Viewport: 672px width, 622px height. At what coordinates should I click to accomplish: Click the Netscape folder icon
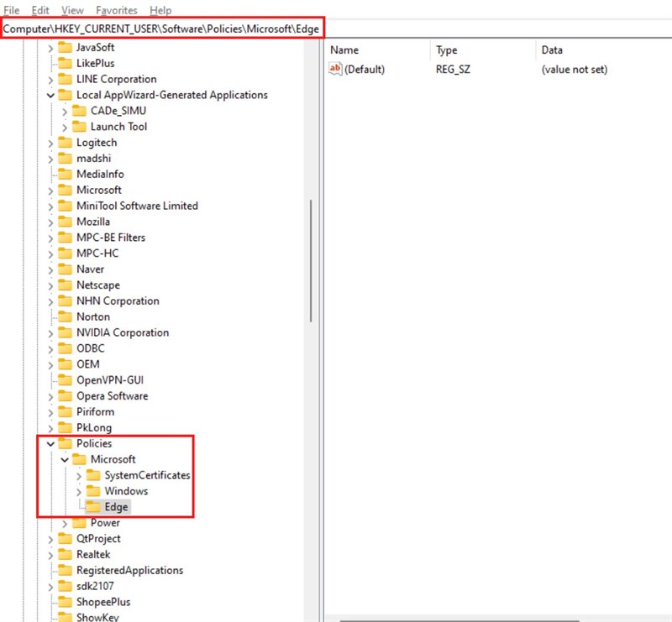[65, 285]
